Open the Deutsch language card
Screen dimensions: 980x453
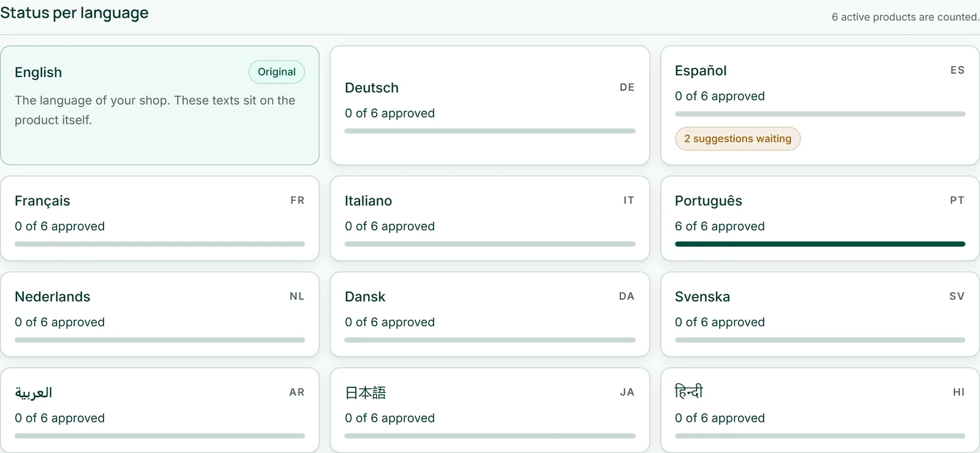[489, 105]
